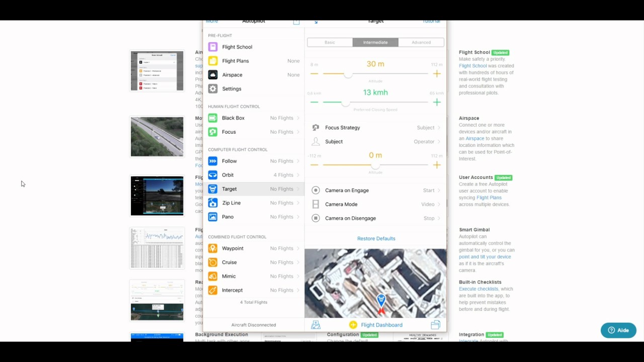Select the Waypoint pin icon
644x362 pixels.
(x=213, y=248)
